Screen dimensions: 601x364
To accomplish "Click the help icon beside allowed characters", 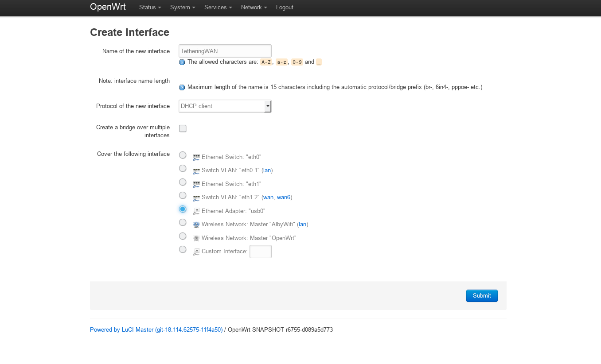I will coord(182,62).
